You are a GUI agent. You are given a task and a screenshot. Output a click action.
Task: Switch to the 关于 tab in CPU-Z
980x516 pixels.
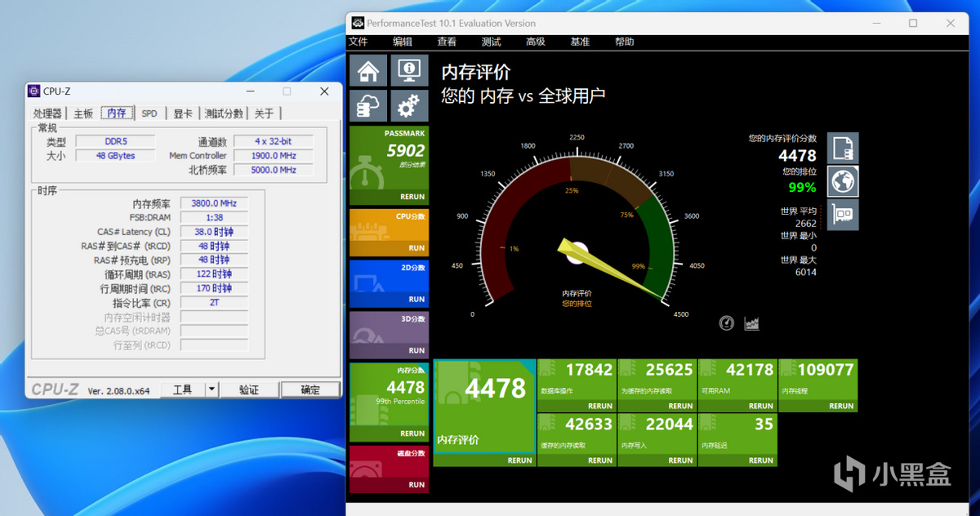(264, 113)
